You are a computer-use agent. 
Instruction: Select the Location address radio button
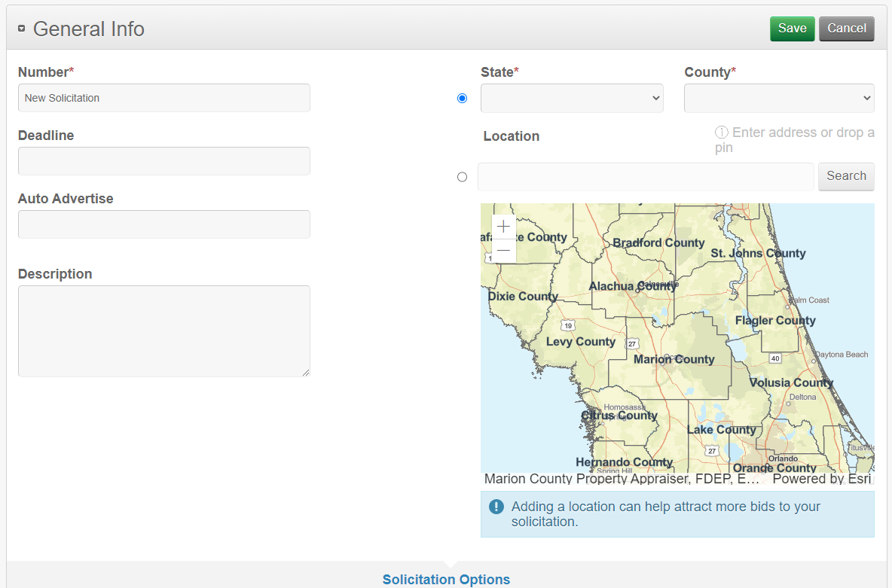click(x=462, y=177)
